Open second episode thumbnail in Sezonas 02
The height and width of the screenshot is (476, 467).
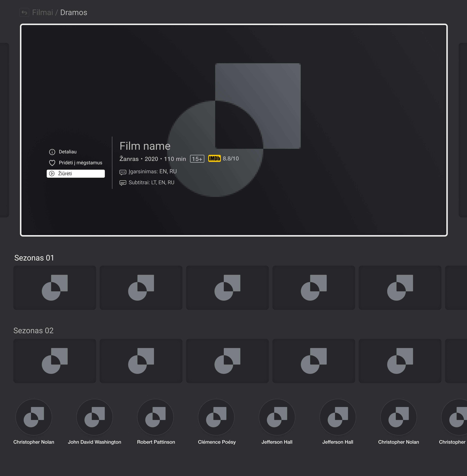(x=141, y=361)
